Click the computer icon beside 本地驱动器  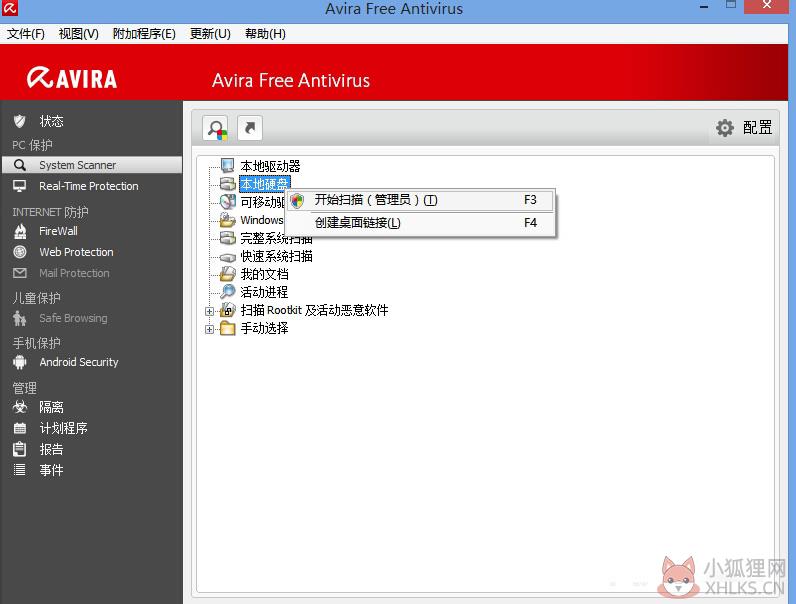227,165
